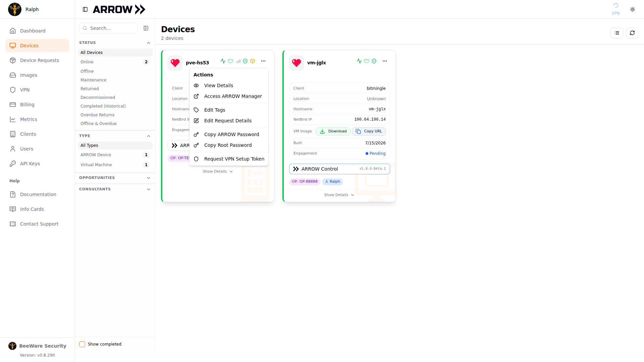Click the monitor icon on vm-jglx card

tap(367, 61)
